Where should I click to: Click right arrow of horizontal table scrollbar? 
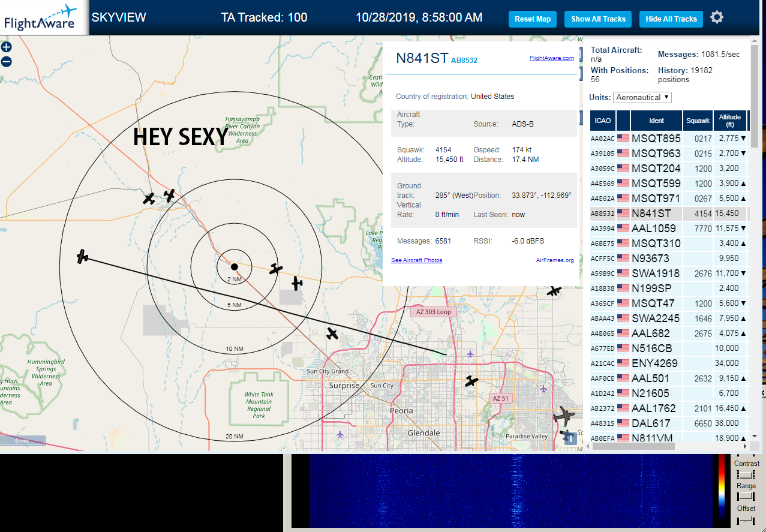pos(745,446)
